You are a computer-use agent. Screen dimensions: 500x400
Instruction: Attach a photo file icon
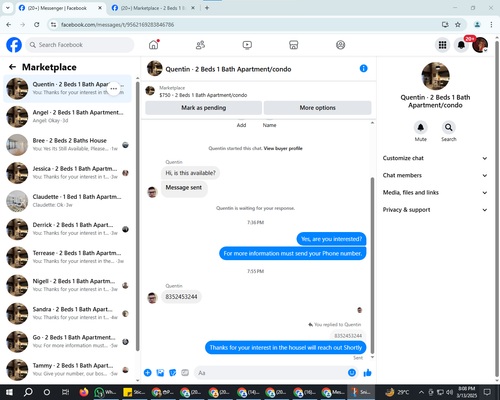click(x=160, y=373)
